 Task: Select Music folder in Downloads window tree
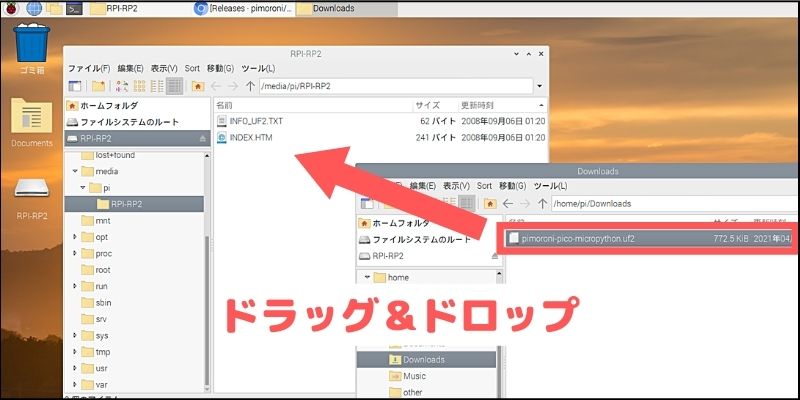pyautogui.click(x=414, y=376)
